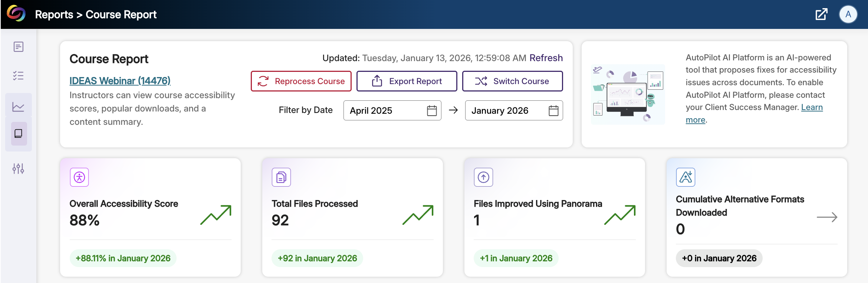This screenshot has width=868, height=283.
Task: Open the April 2025 date picker calendar
Action: [431, 110]
